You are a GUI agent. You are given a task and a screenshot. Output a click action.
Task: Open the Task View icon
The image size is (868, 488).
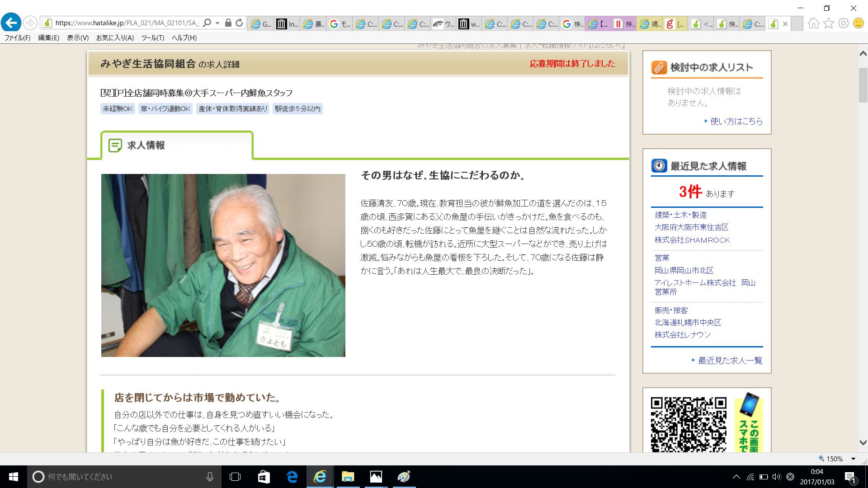pyautogui.click(x=235, y=477)
